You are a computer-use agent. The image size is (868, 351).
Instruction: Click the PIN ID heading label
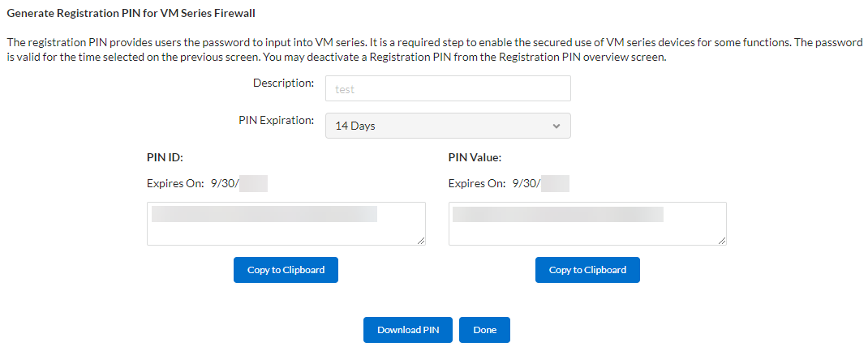pos(165,158)
